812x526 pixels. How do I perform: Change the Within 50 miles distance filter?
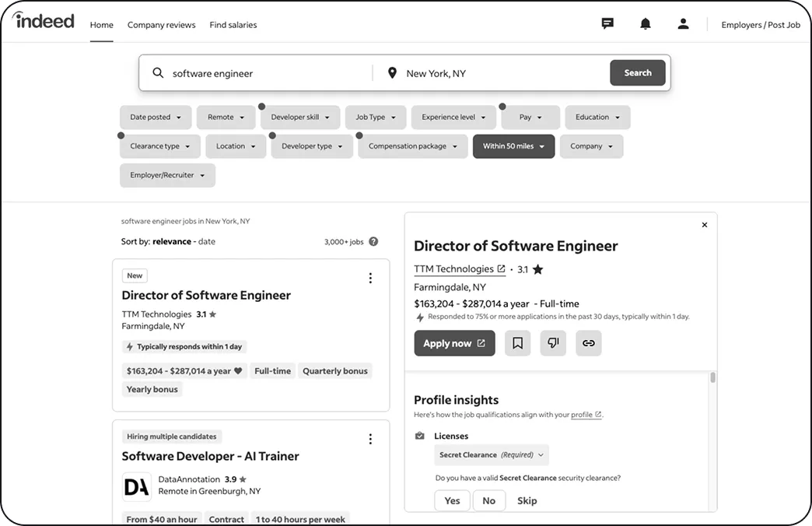pyautogui.click(x=513, y=146)
